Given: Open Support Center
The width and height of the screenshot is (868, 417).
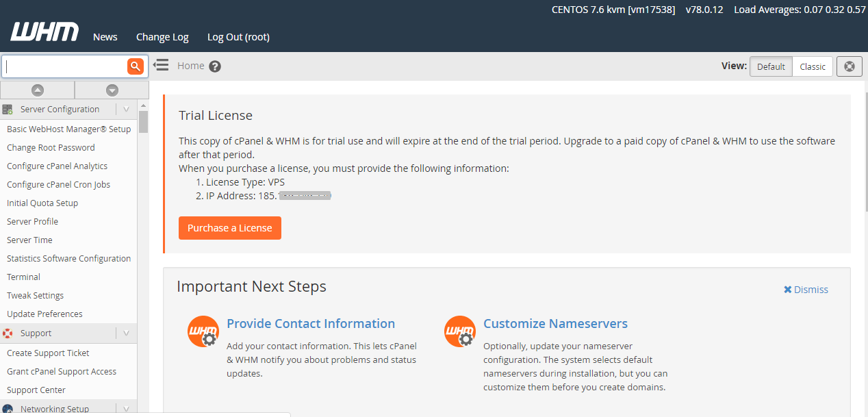Looking at the screenshot, I should pyautogui.click(x=36, y=390).
